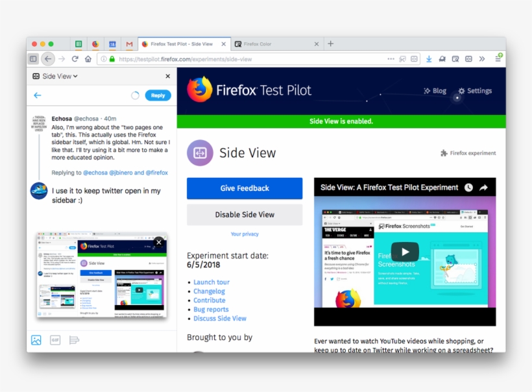Viewport: 532px width, 392px height.
Task: Open the Changelog link
Action: [x=209, y=291]
